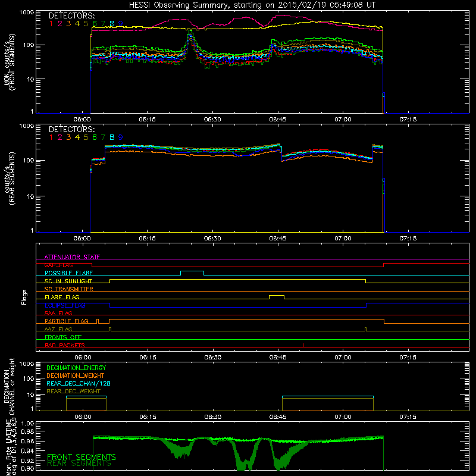Click detector number 8 in front segments legend
476x476 pixels.
pyautogui.click(x=112, y=24)
